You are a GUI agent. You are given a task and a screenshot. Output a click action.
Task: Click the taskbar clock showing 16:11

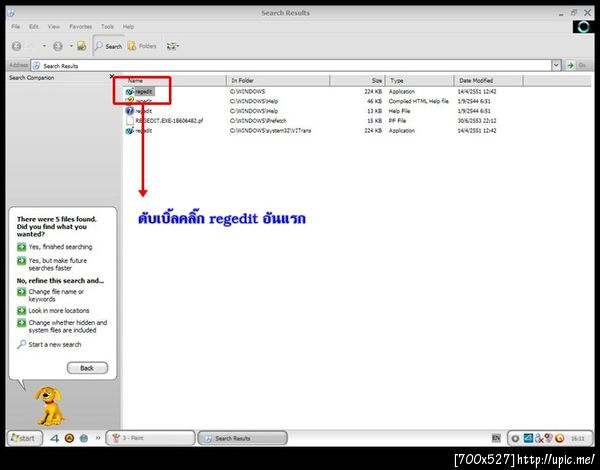578,439
